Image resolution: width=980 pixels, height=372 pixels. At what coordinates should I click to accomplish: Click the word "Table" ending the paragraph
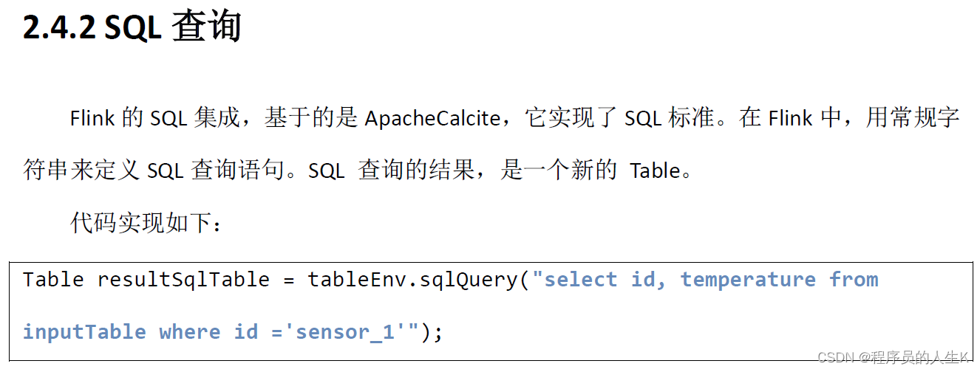coord(655,170)
